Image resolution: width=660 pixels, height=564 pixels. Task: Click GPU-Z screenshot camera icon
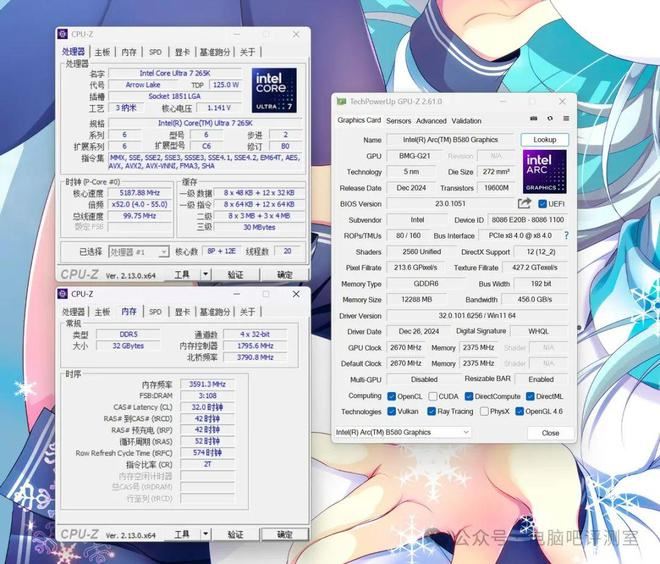pos(533,119)
